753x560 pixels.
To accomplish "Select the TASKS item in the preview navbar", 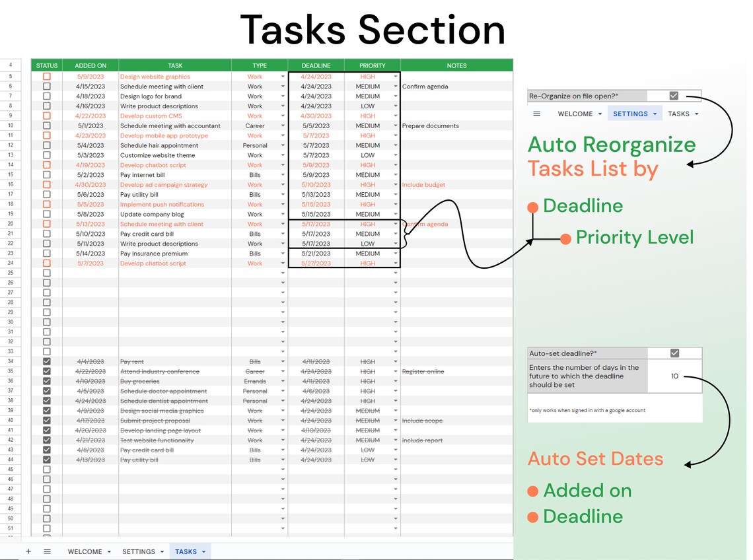I will click(x=679, y=114).
